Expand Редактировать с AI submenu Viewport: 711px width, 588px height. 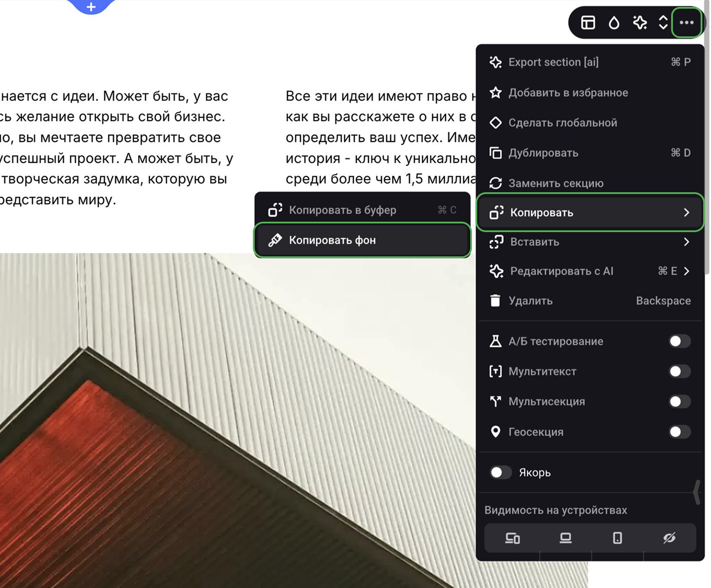click(x=590, y=271)
